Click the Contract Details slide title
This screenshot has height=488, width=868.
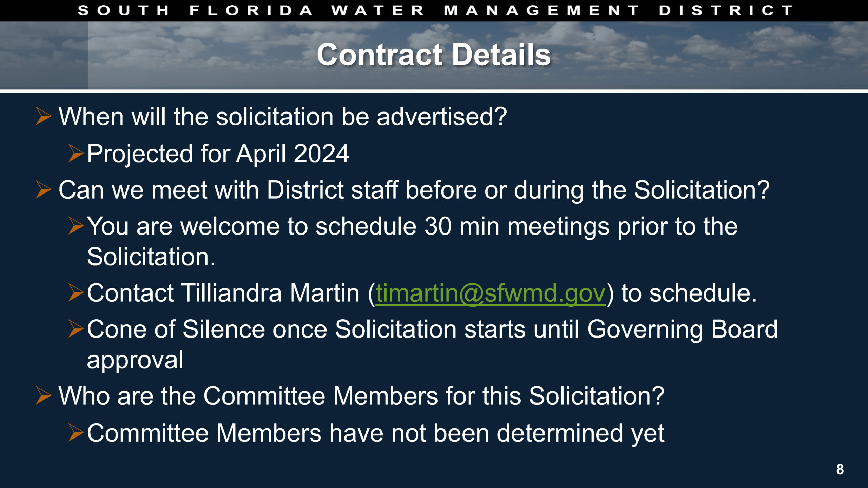434,55
